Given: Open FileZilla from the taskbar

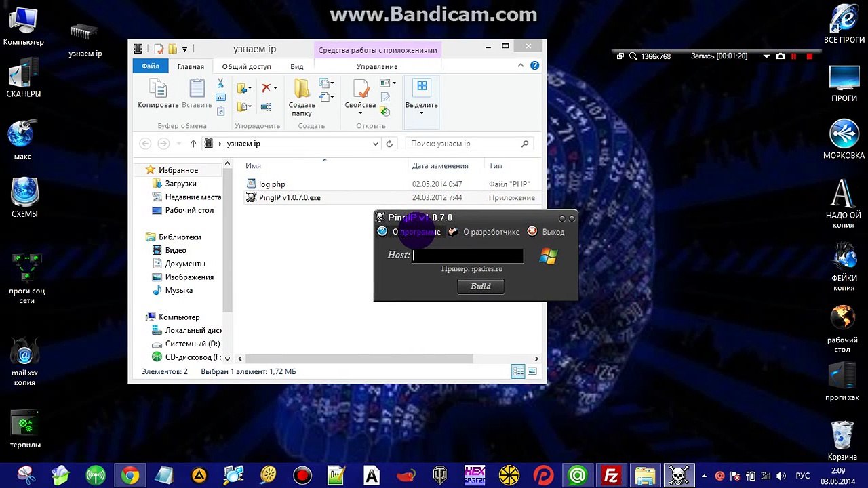Looking at the screenshot, I should 612,476.
